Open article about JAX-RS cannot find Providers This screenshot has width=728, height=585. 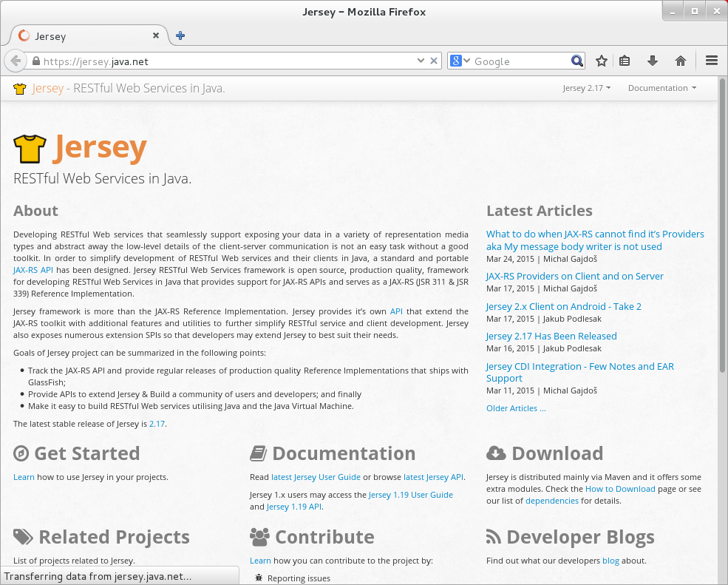[x=595, y=240]
